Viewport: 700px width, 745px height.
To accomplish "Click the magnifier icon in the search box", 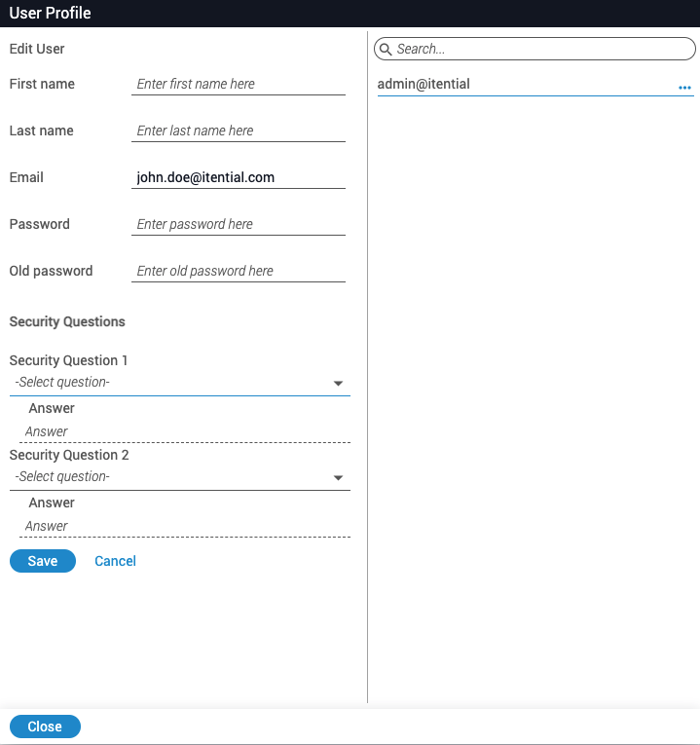I will pos(386,49).
